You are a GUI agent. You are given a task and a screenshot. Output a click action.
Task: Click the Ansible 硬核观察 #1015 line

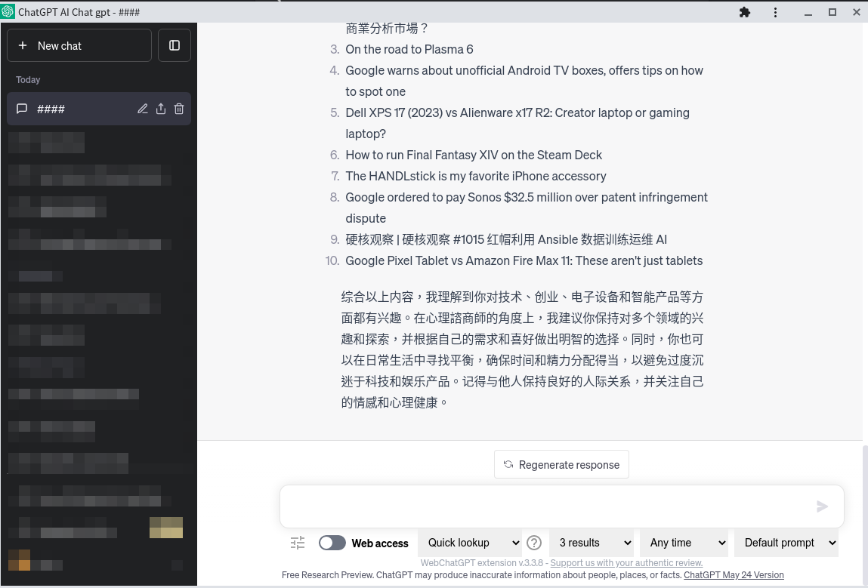pos(506,239)
